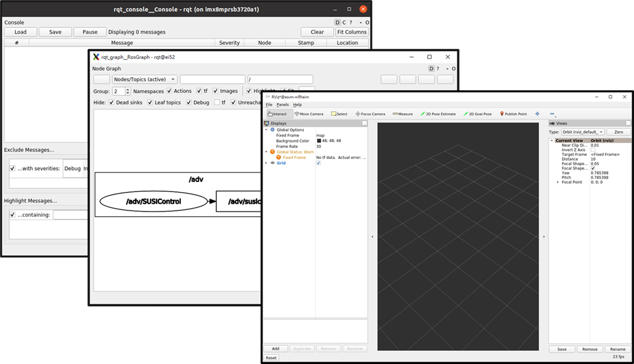Expand the Focal Point tree item

[x=558, y=182]
